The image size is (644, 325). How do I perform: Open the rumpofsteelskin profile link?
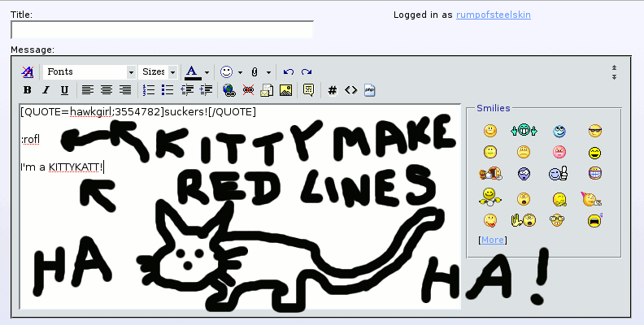click(494, 15)
